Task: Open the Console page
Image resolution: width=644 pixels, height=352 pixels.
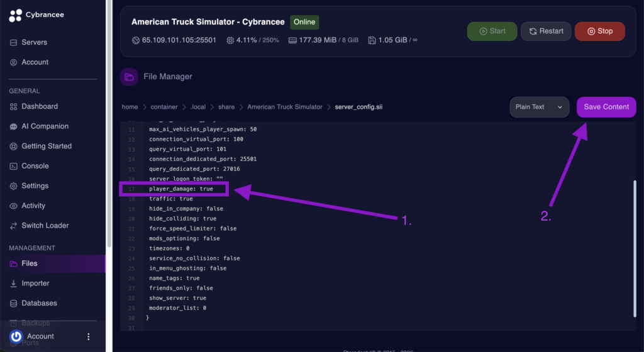Action: (35, 166)
